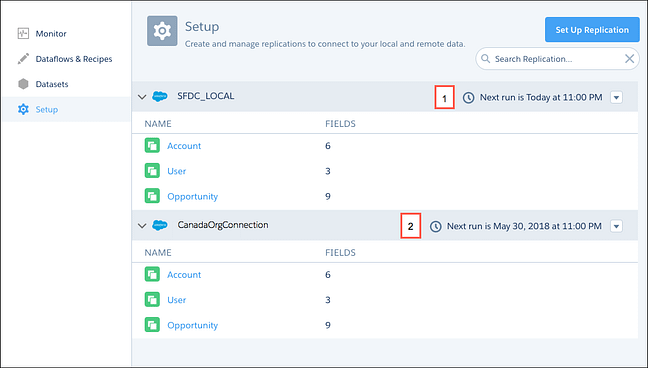The width and height of the screenshot is (648, 368).
Task: Click green Opportunity icon under SFDC_LOCAL
Action: pyautogui.click(x=152, y=196)
